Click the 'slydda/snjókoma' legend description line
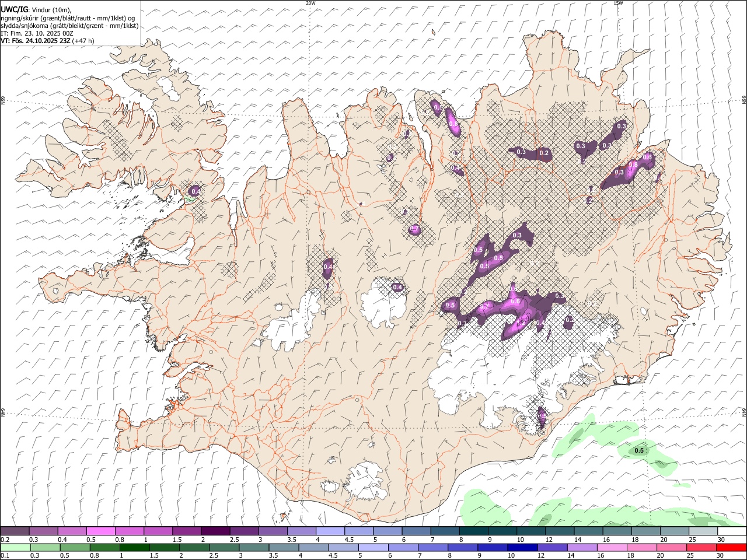The width and height of the screenshot is (747, 560). [70, 26]
